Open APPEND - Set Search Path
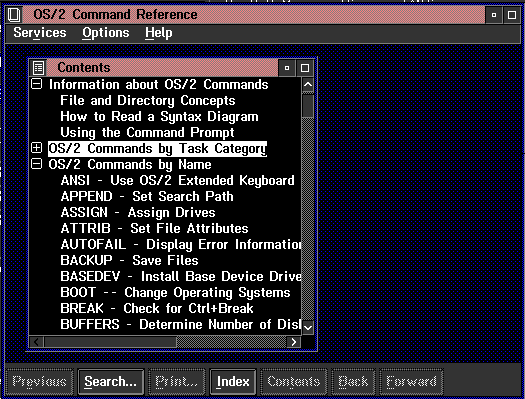The width and height of the screenshot is (525, 399). click(x=147, y=196)
